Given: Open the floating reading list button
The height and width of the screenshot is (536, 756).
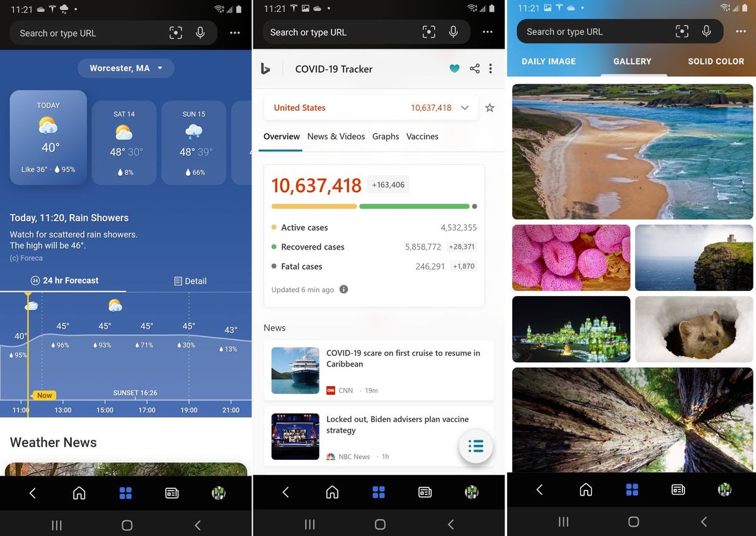Looking at the screenshot, I should (476, 446).
